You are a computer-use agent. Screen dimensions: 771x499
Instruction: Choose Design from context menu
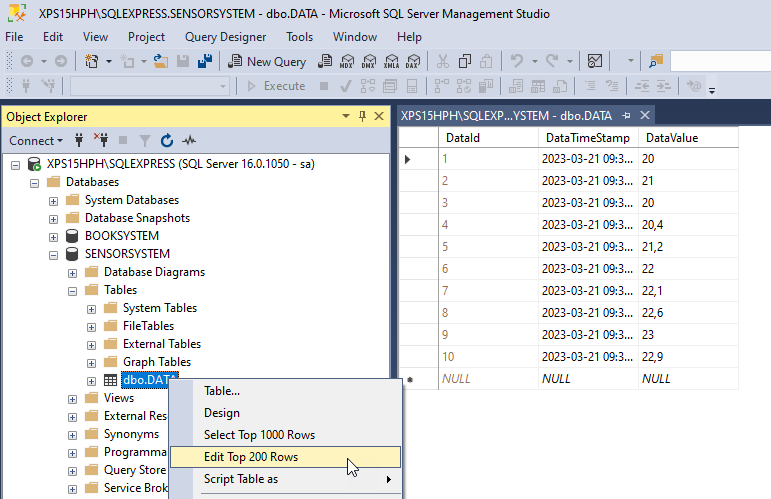pyautogui.click(x=285, y=413)
